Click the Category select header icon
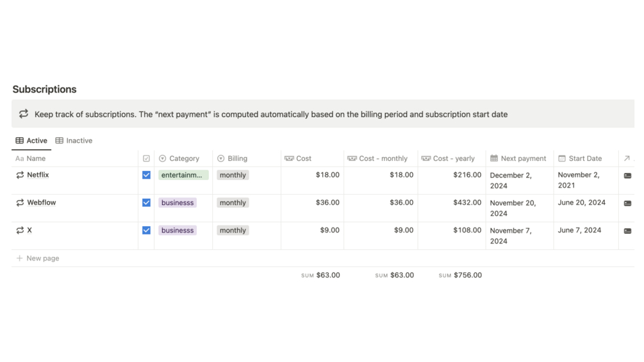 click(162, 158)
